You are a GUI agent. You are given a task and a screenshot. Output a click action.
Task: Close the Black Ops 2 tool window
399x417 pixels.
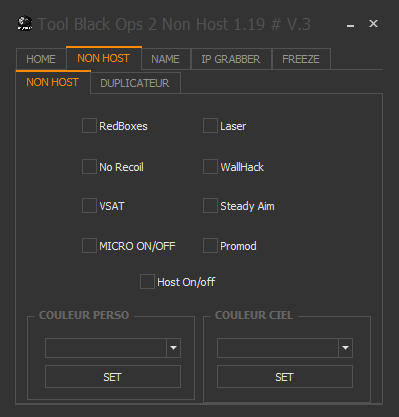tap(373, 24)
